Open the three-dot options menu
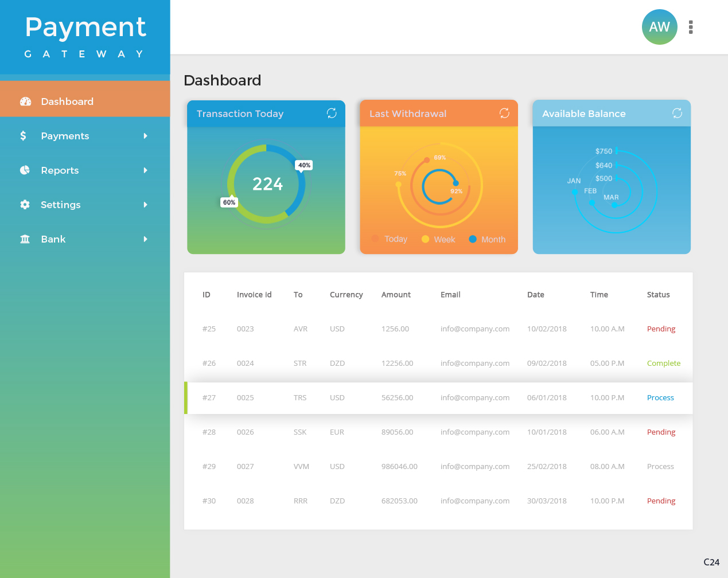 click(691, 27)
